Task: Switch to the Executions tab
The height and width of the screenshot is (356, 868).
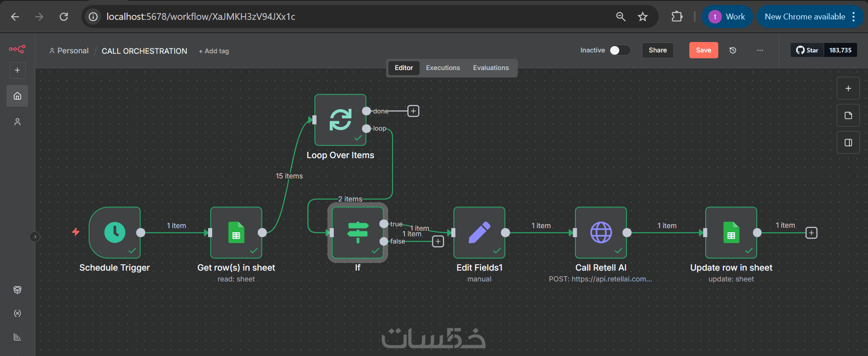Action: click(x=443, y=68)
